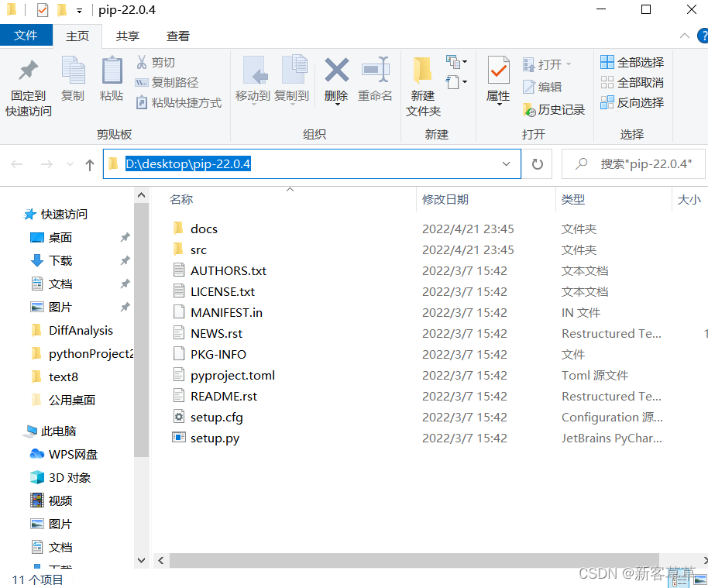Click the Rename icon
The height and width of the screenshot is (588, 708).
(375, 70)
